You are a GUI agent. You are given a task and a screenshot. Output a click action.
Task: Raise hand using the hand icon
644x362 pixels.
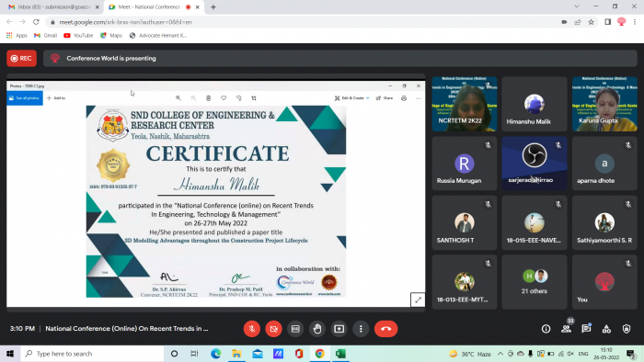[x=317, y=329]
